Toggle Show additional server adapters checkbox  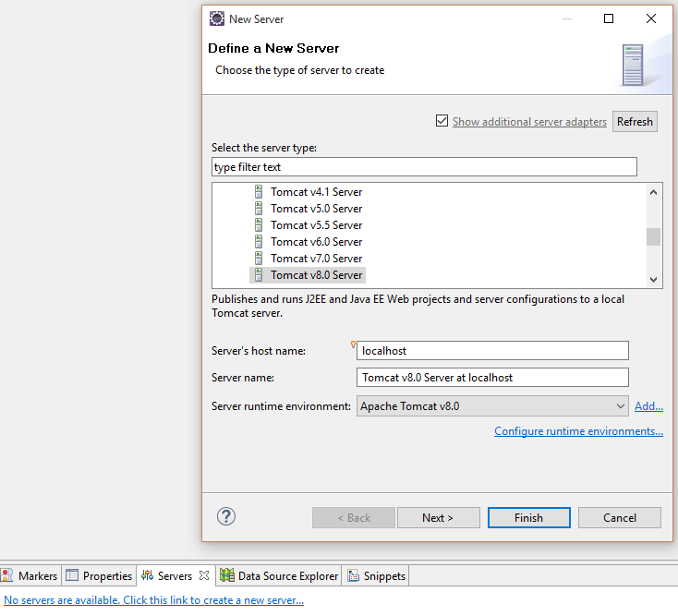pyautogui.click(x=442, y=121)
